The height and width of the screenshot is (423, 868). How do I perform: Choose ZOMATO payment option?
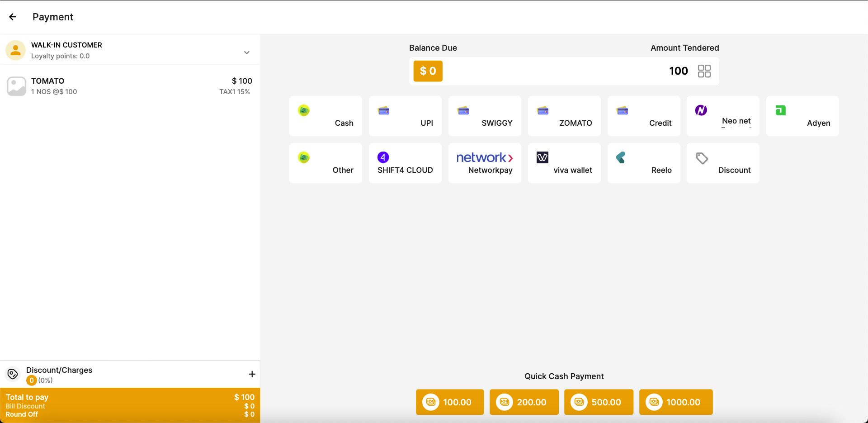564,116
